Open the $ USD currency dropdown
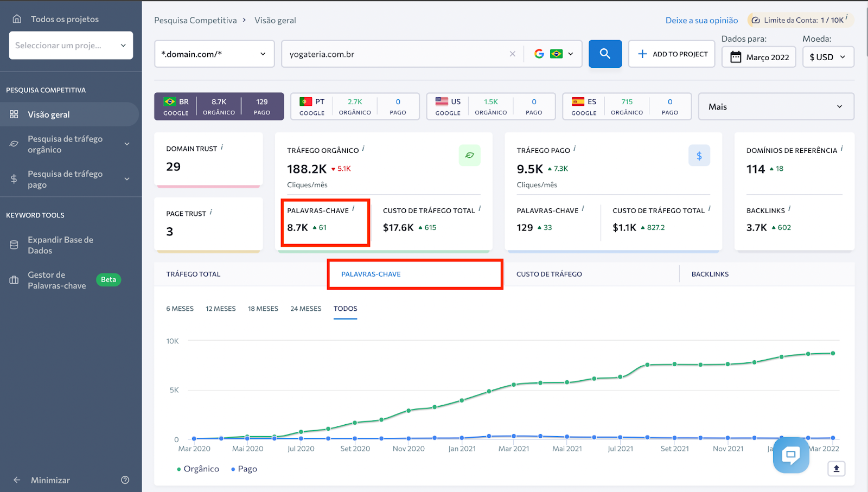This screenshot has height=492, width=868. (x=828, y=57)
